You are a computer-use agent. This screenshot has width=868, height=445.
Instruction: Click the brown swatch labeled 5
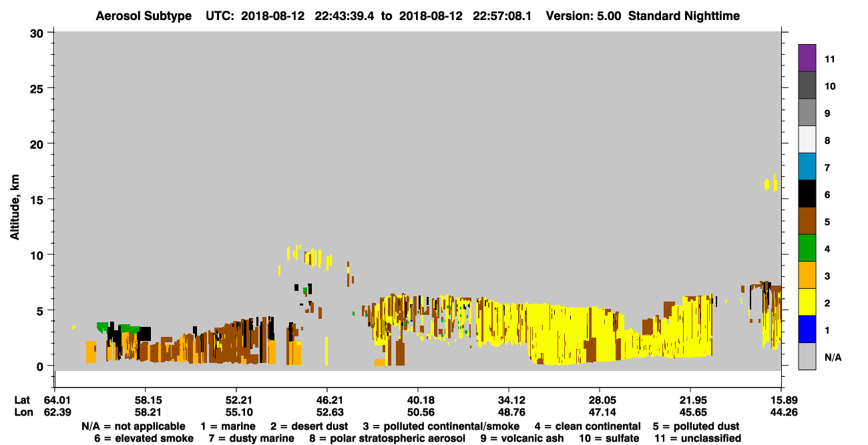pyautogui.click(x=807, y=221)
